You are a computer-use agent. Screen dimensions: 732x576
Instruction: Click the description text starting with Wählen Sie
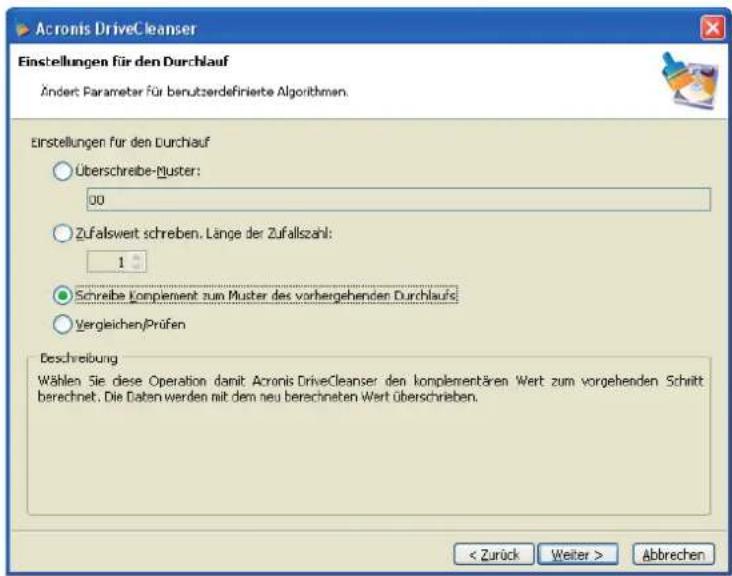[x=370, y=388]
